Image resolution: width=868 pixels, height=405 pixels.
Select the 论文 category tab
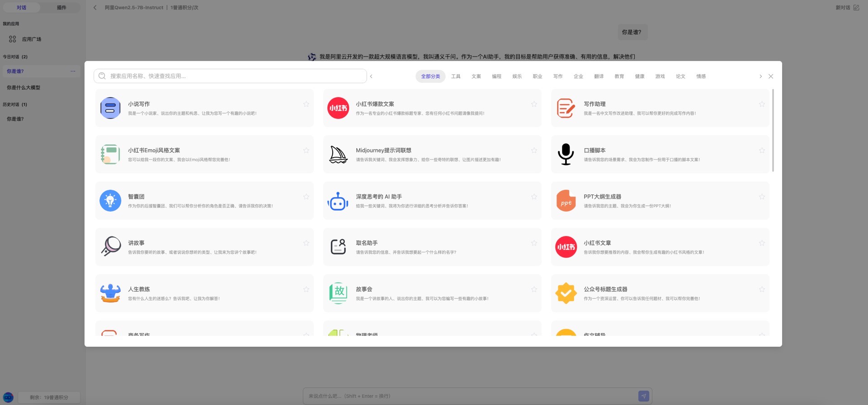coord(680,76)
